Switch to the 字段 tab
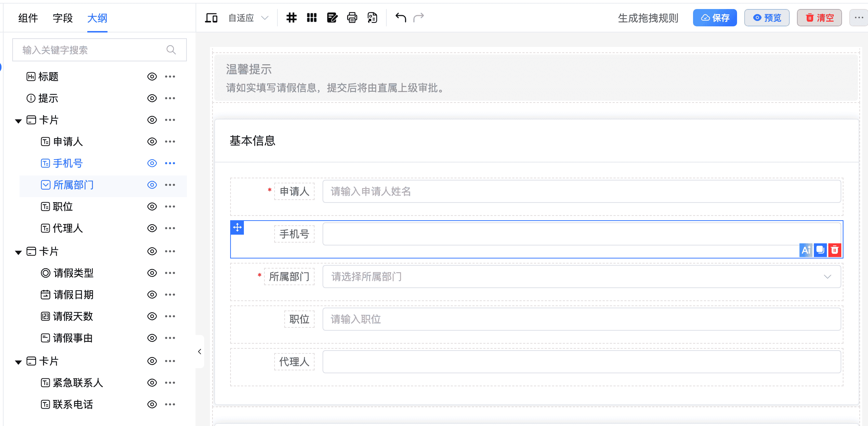This screenshot has height=426, width=868. click(x=63, y=18)
